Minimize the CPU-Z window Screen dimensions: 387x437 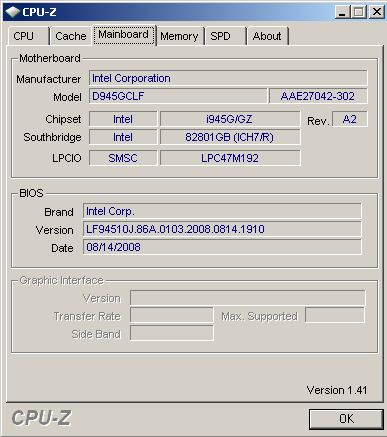(x=342, y=12)
